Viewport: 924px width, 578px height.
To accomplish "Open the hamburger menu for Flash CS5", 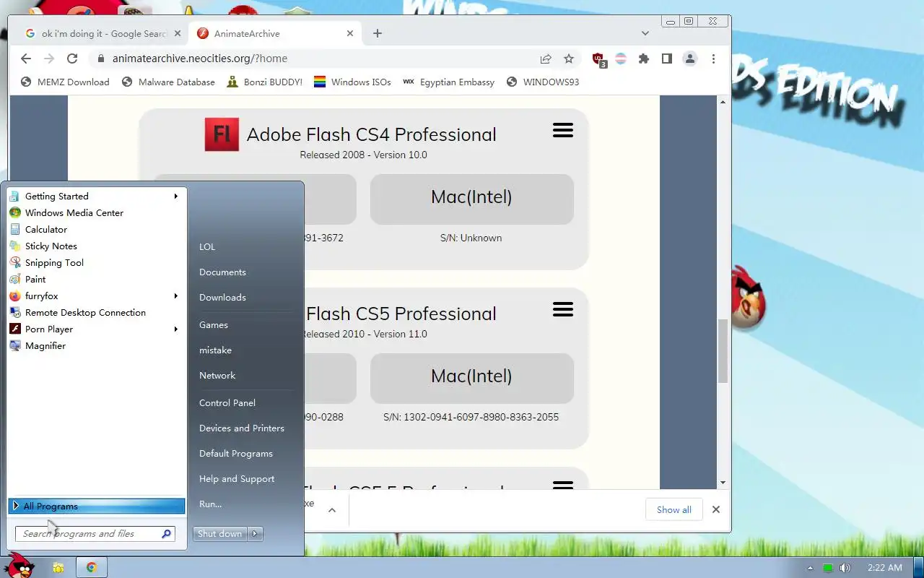I will [563, 309].
